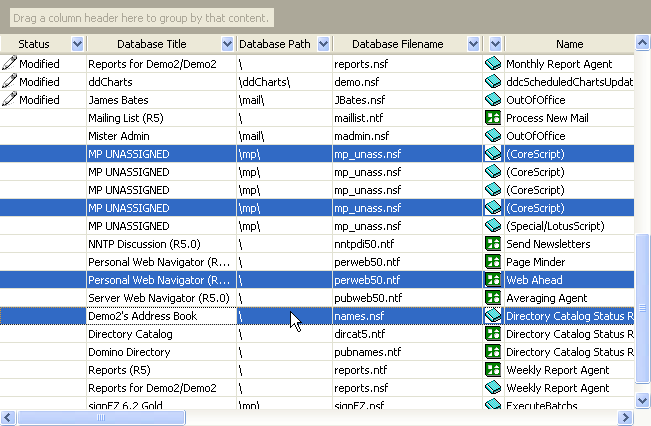Viewport: 651px width, 426px height.
Task: Click the pencil icon beside ddCharts Modified status
Action: (x=9, y=82)
